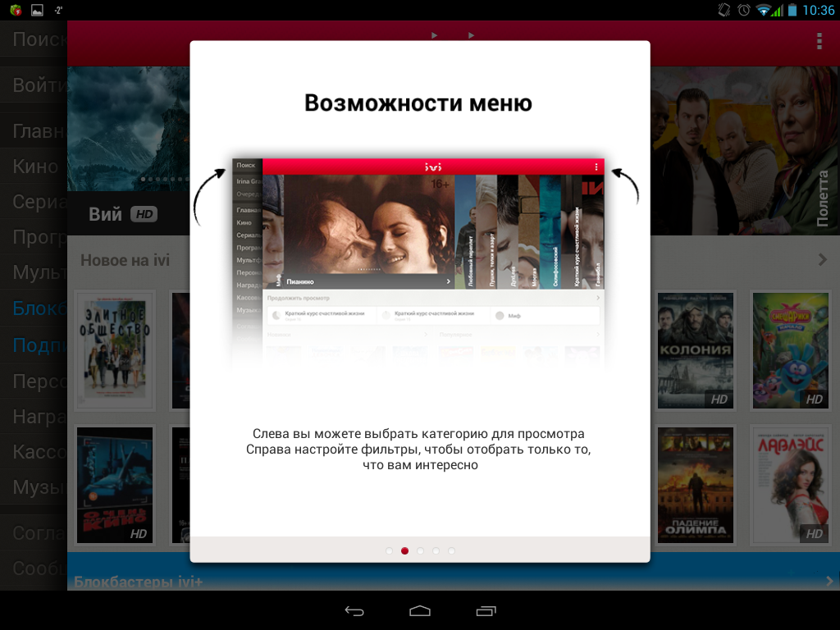The width and height of the screenshot is (840, 630).
Task: Open the 'Вий' featured banner title
Action: click(106, 214)
